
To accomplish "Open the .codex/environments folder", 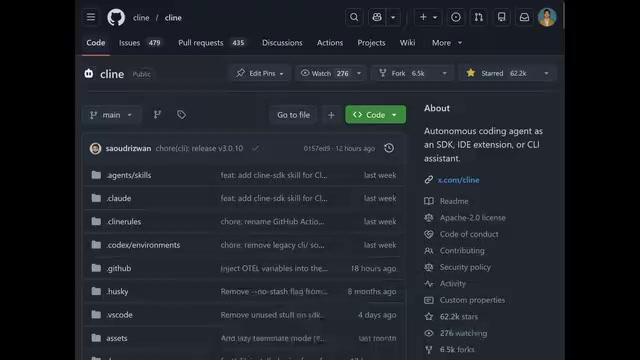I will [143, 245].
